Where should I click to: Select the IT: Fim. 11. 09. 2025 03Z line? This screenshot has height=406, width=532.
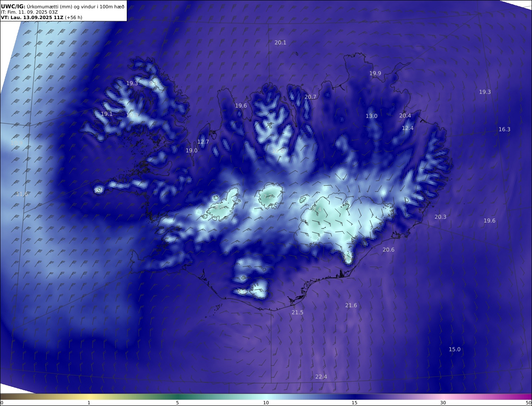(30, 12)
